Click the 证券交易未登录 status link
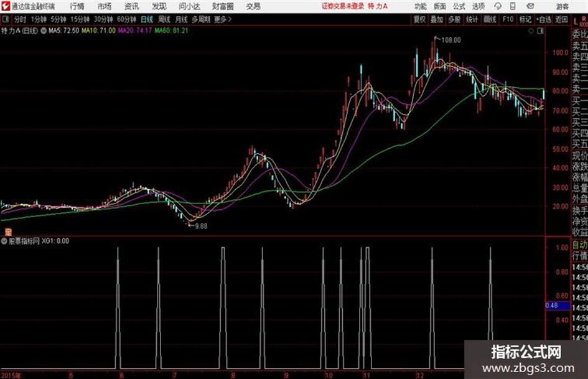Image resolution: width=588 pixels, height=379 pixels. (x=343, y=6)
